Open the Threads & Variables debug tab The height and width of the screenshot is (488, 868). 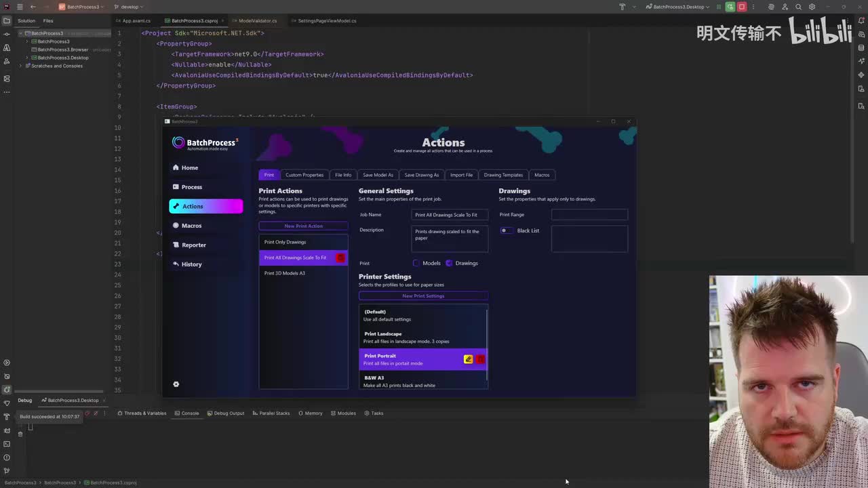[141, 413]
